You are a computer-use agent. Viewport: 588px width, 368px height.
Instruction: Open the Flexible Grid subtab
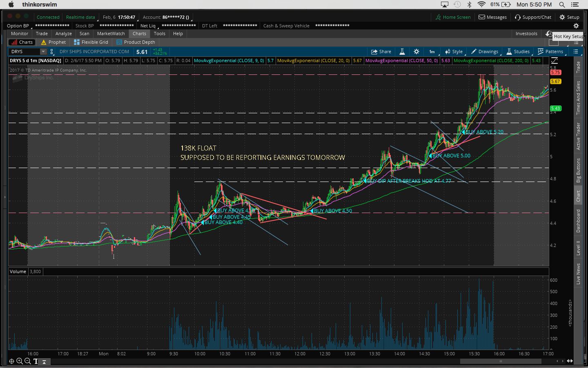91,42
